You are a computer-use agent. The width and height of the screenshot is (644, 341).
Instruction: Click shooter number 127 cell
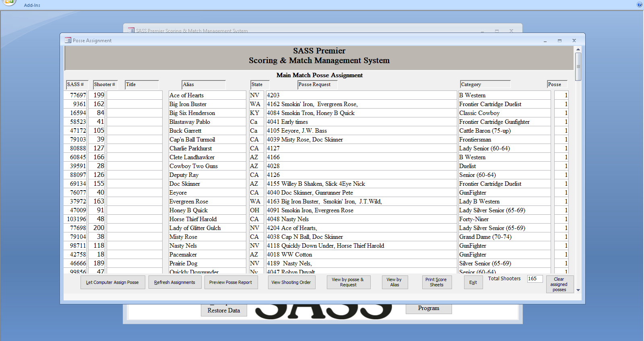97,148
